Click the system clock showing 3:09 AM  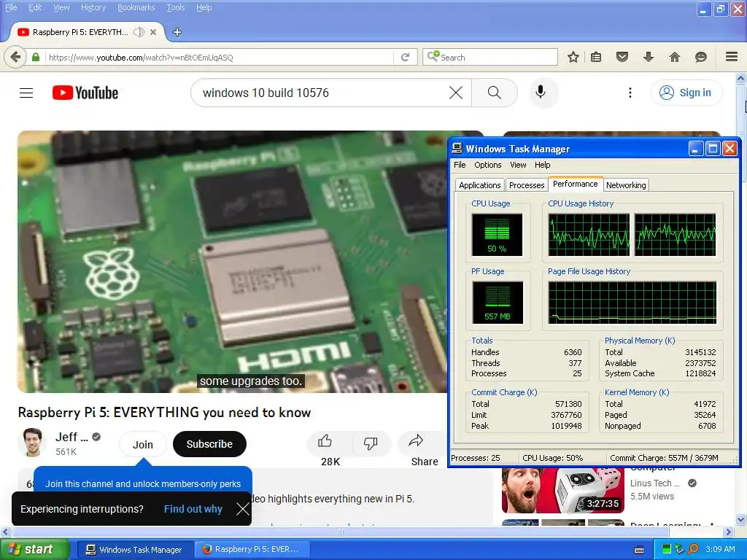(720, 550)
